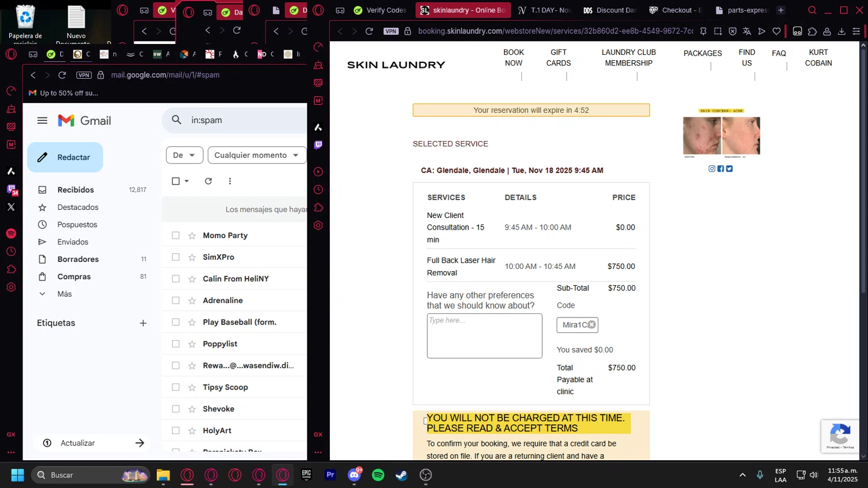Tick the Poppylist email checkbox
The image size is (868, 488).
(x=176, y=344)
